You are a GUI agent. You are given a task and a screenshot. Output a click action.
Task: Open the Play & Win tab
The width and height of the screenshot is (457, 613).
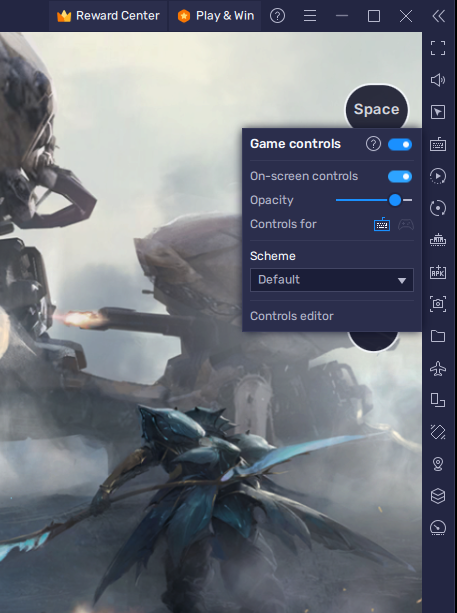click(x=215, y=16)
